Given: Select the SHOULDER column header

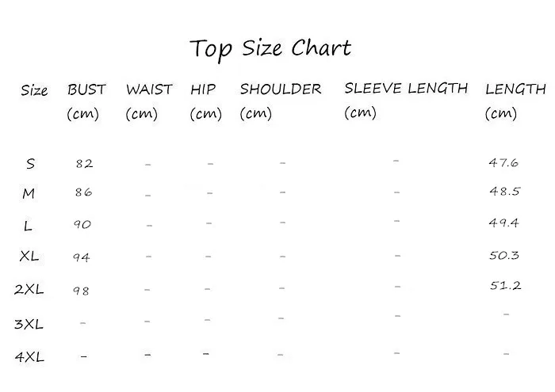Looking at the screenshot, I should [281, 102].
